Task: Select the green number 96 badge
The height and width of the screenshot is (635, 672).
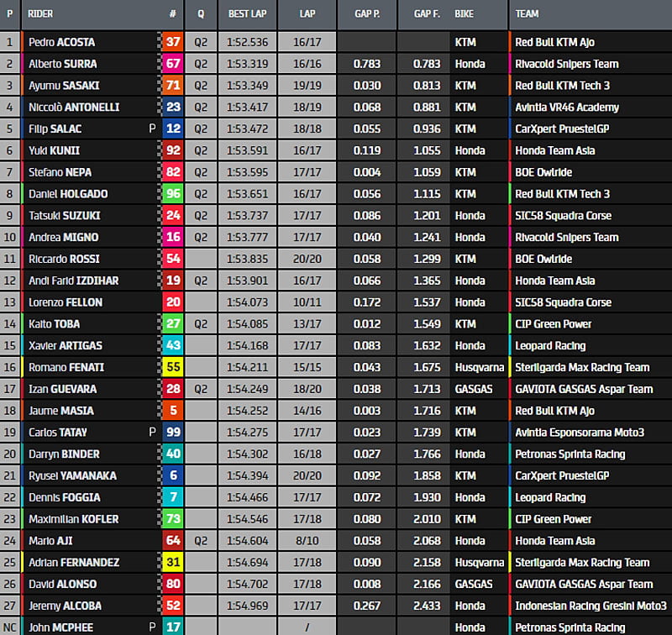Action: pos(173,194)
